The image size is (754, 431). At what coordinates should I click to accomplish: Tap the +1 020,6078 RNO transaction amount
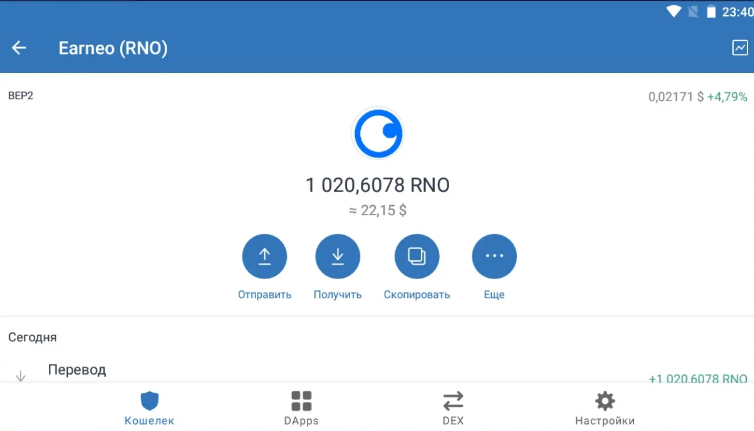[698, 378]
